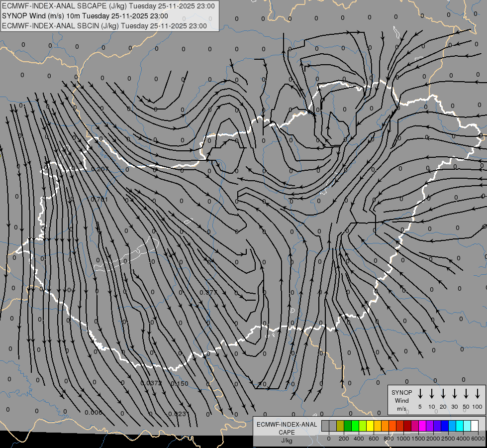Pick the dark red CAPE legend swatch

pos(408,426)
